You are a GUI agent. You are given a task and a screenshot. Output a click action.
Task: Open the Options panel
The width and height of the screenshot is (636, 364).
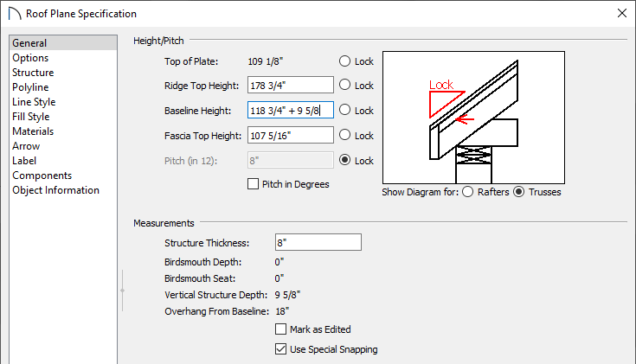pos(30,58)
